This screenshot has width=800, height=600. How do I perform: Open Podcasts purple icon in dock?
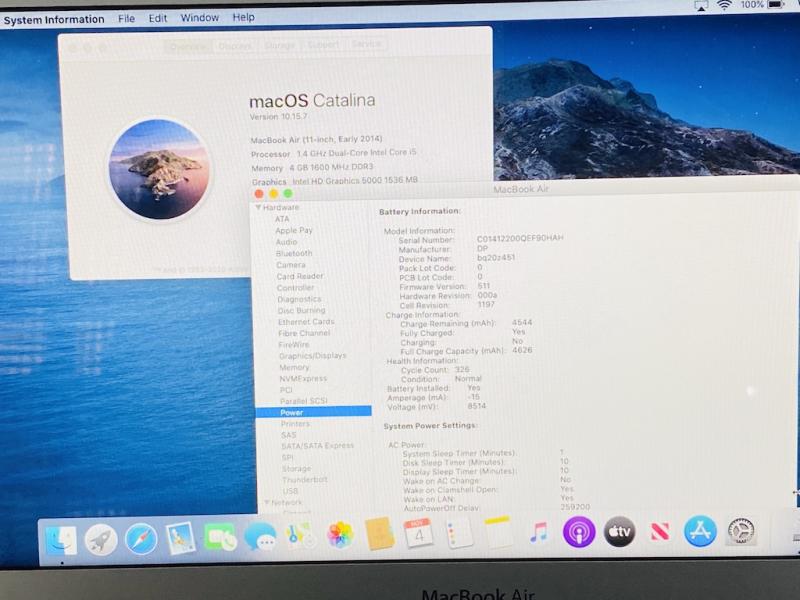tap(579, 532)
